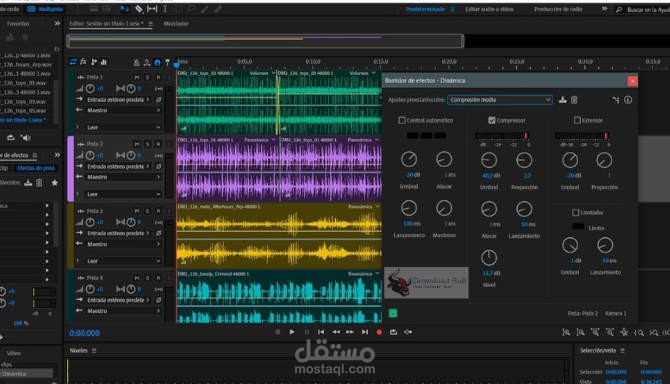The width and height of the screenshot is (670, 384).
Task: Select 'Editar audio a vídeo' workspace
Action: click(x=489, y=9)
